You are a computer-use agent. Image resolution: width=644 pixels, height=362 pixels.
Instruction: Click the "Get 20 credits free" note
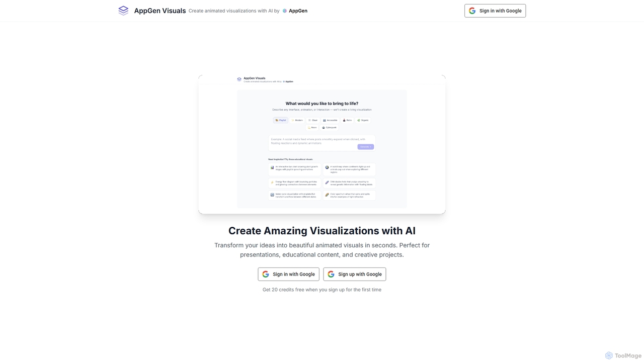(x=322, y=290)
